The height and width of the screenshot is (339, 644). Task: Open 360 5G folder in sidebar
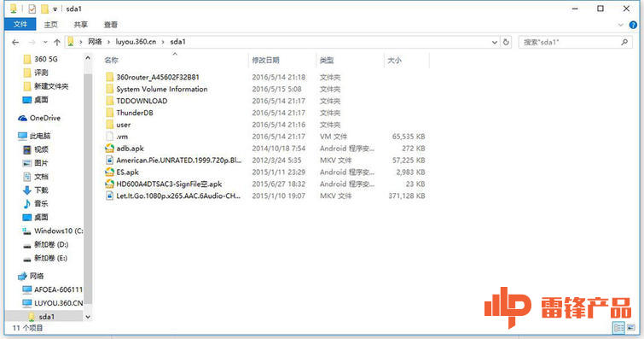[41, 59]
